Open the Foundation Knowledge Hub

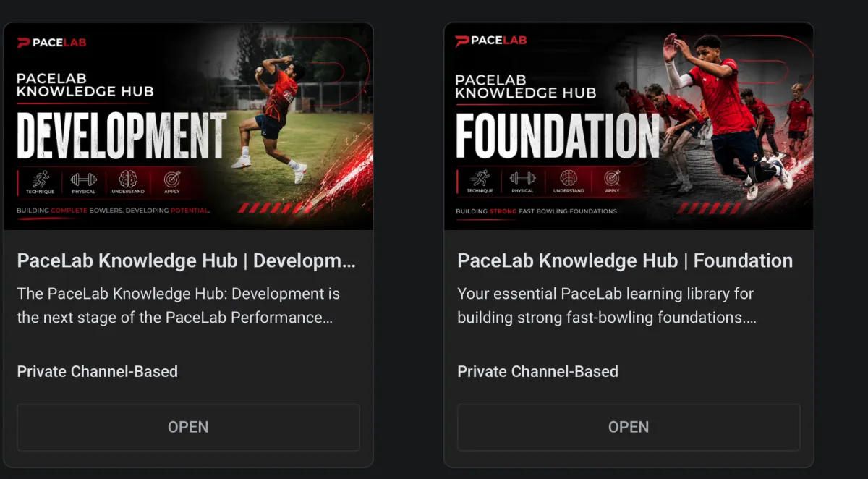coord(629,427)
